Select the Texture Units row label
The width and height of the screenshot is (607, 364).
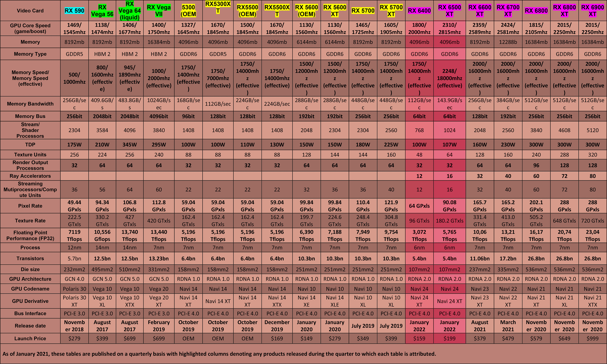(x=30, y=155)
